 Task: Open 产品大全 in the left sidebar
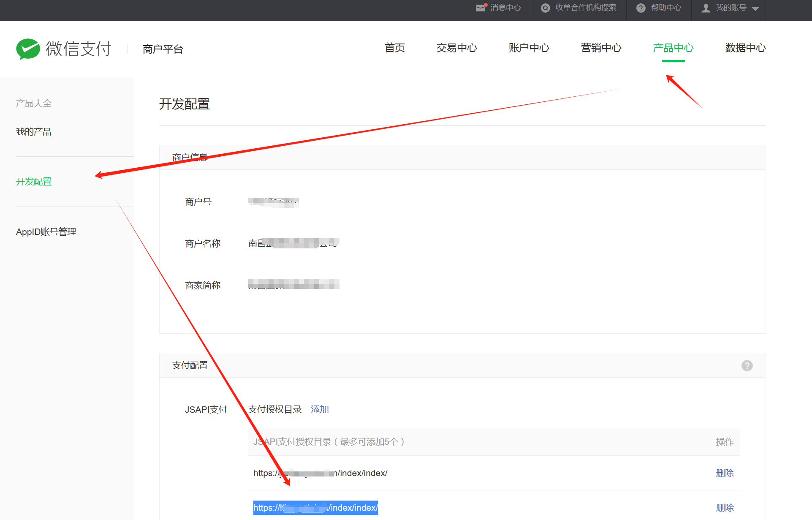(34, 103)
